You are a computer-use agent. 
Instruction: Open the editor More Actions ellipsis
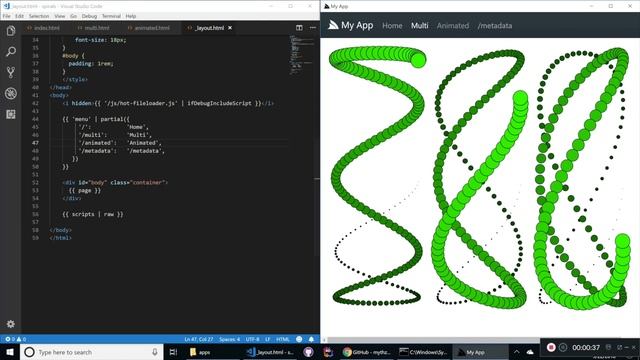click(x=313, y=28)
